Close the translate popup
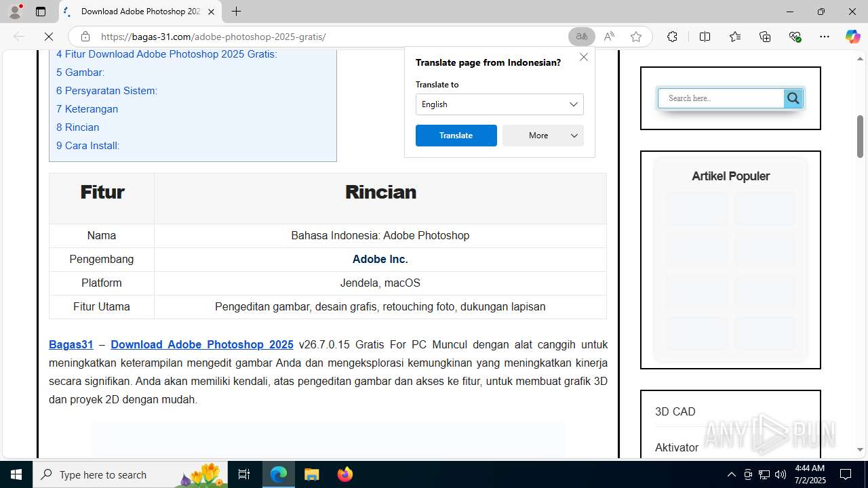Screen dimensions: 868x488 tap(584, 57)
